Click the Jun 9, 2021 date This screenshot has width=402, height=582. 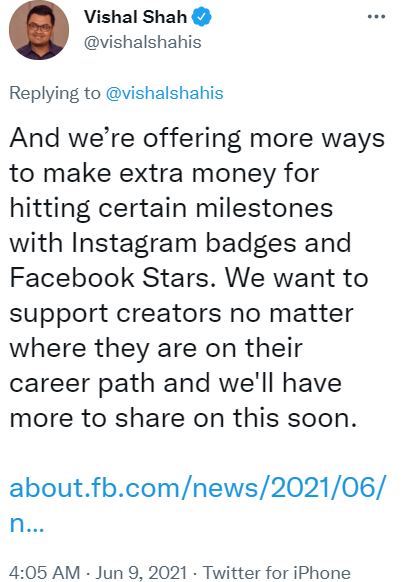pos(141,572)
